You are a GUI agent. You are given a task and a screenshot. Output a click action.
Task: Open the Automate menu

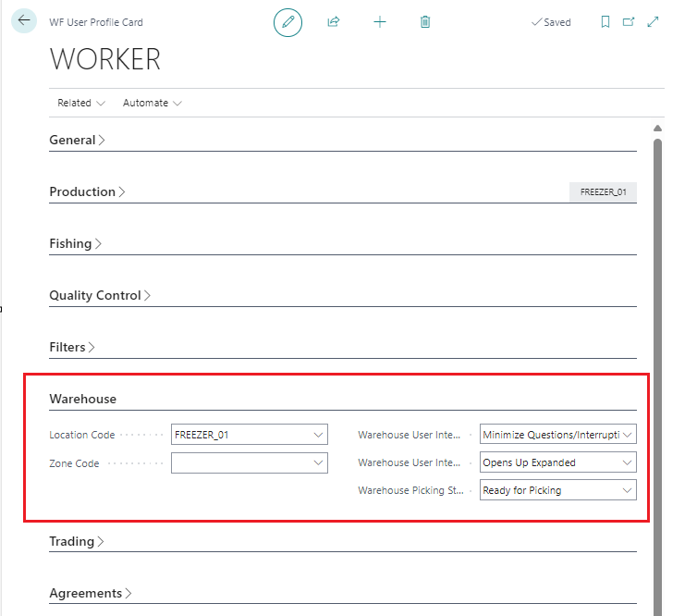(x=152, y=103)
